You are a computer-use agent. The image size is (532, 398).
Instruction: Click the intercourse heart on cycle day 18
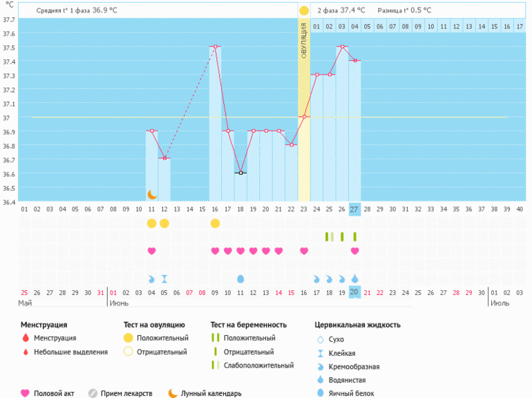click(240, 251)
